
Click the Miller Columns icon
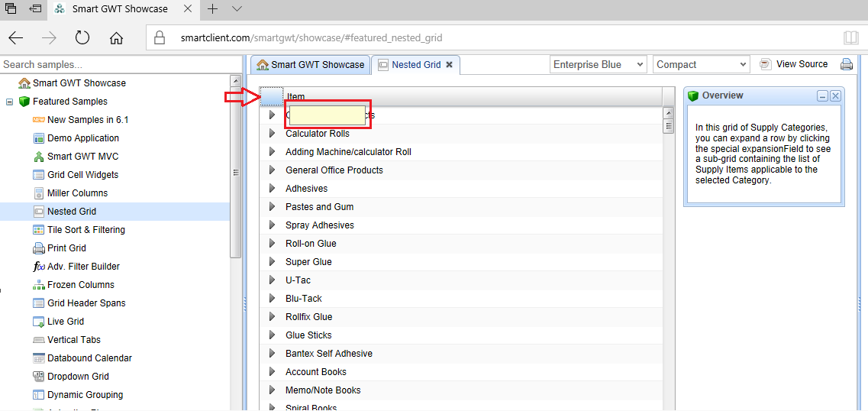[39, 193]
